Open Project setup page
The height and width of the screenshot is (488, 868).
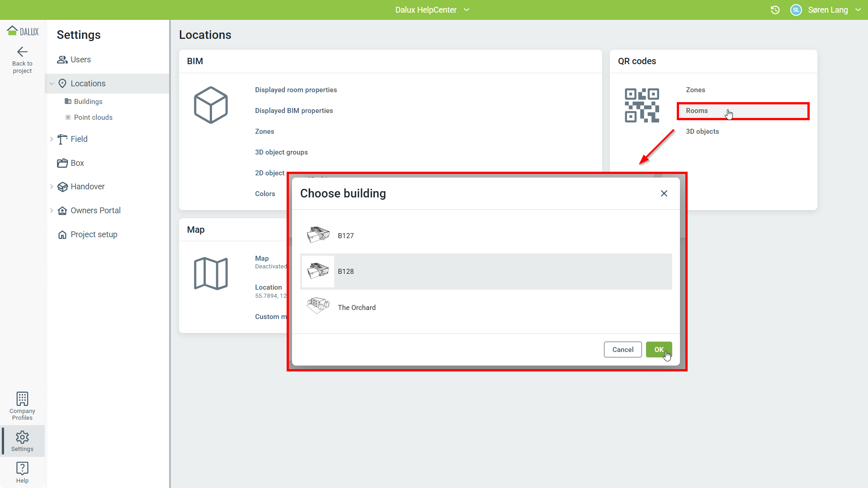94,235
